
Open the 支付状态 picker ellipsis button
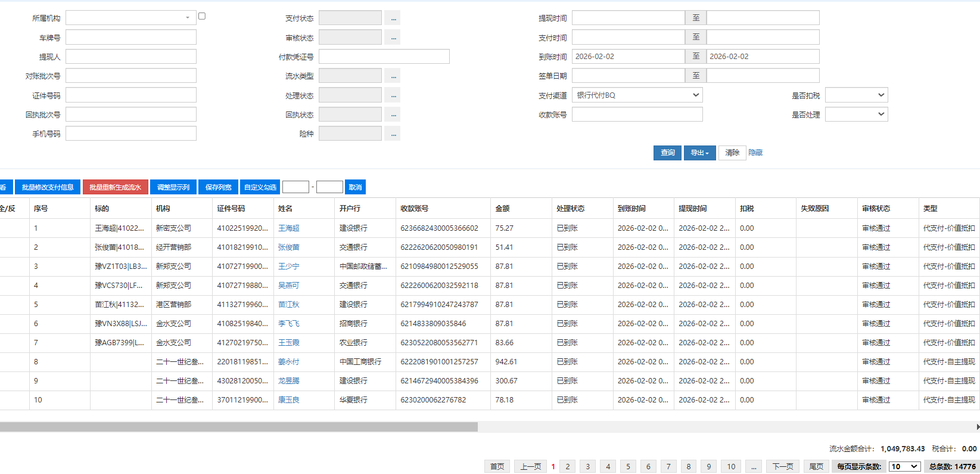(392, 18)
